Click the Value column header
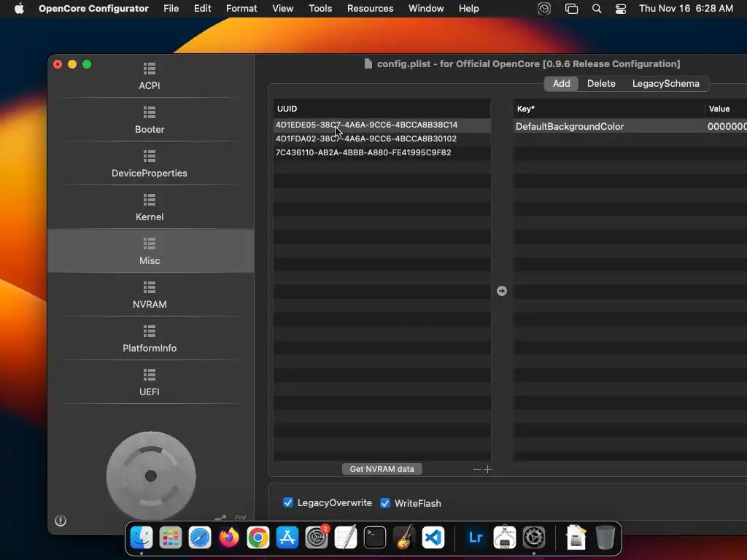747x560 pixels. click(x=726, y=109)
